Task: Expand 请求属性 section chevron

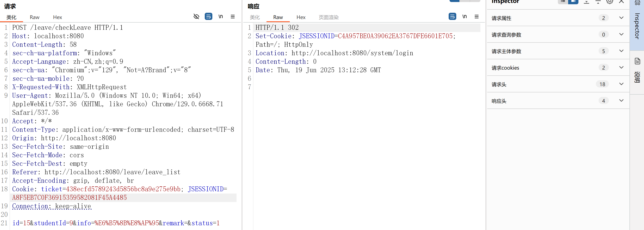Action: coord(621,18)
